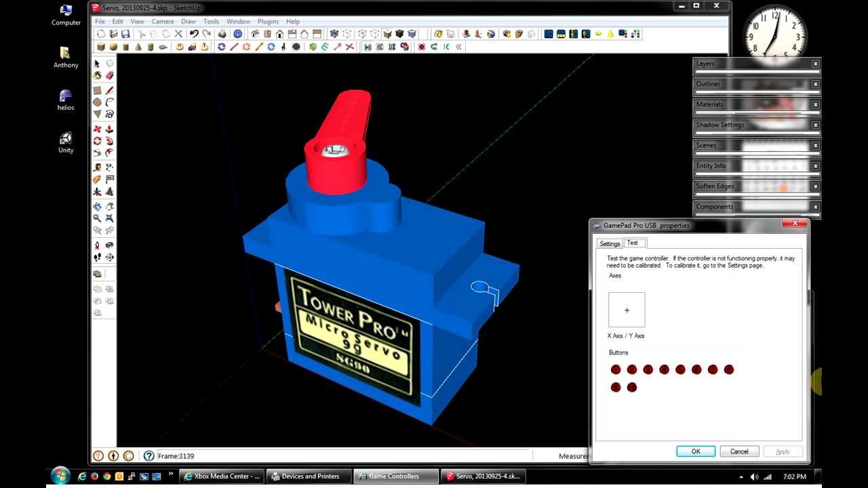Select the Test tab in GamePad properties
Viewport: 868px width, 488px height.
[633, 243]
